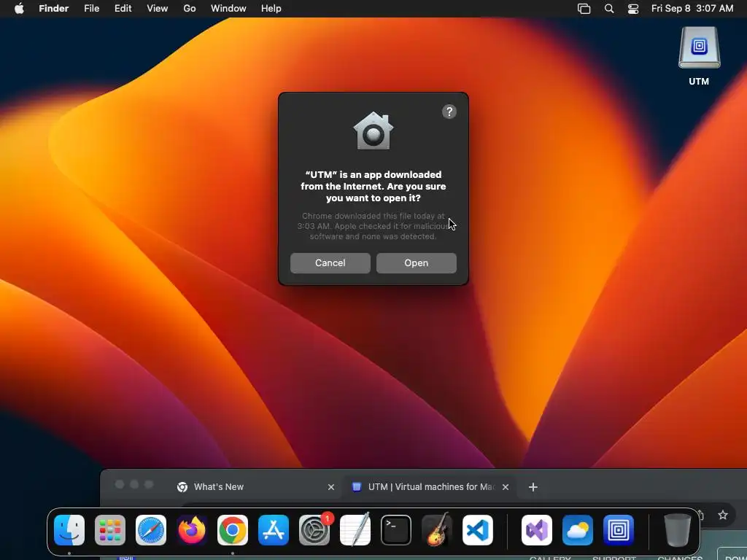Open Safari in the Dock

151,530
